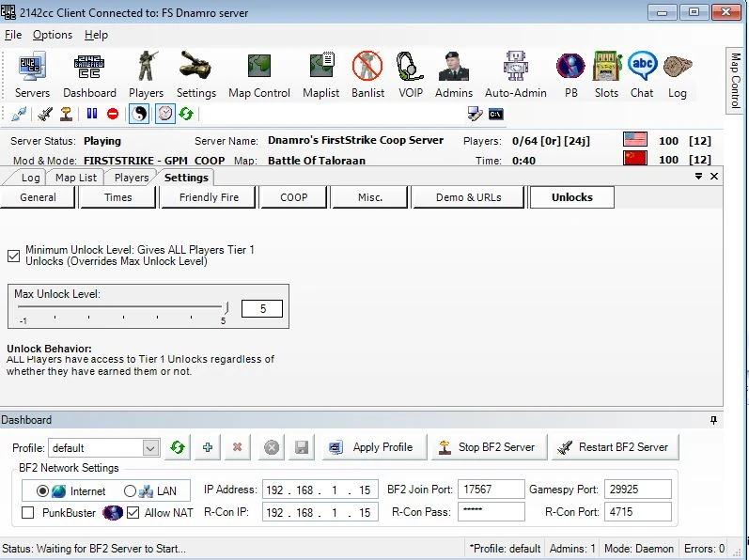Toggle Minimum Unlock Level checkbox
Viewport: 749px width, 560px height.
click(13, 256)
